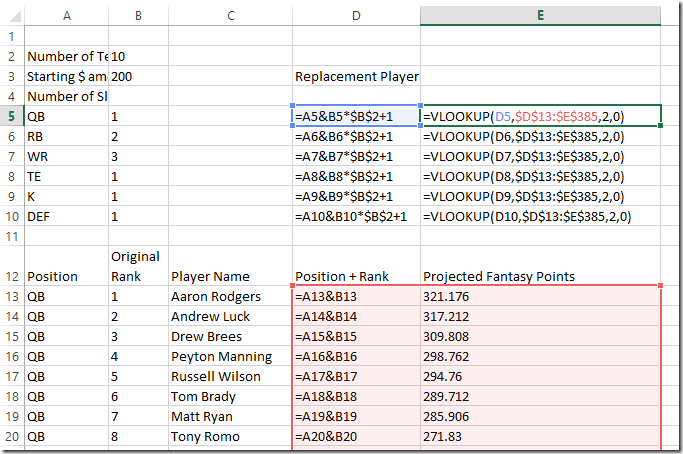Image resolution: width=683 pixels, height=454 pixels.
Task: Click formula cell =A7&B7*$B$2+1
Action: 356,156
